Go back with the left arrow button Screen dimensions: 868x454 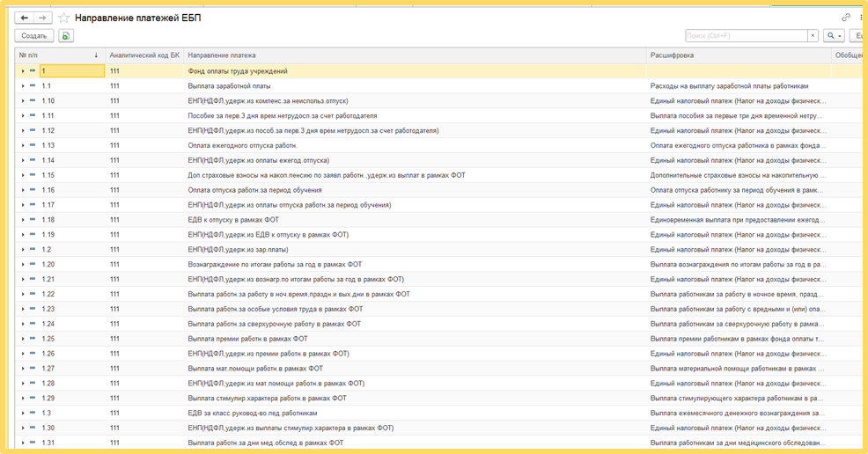(x=24, y=18)
